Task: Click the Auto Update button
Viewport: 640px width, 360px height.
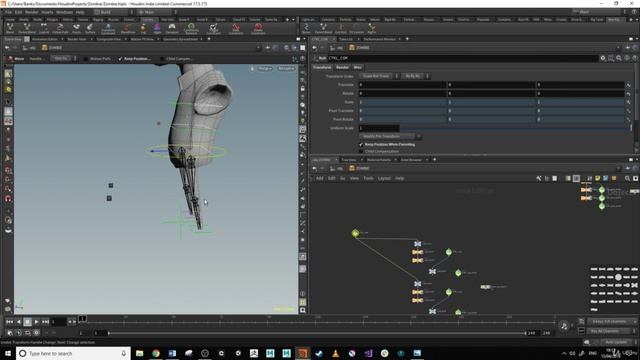Action: coord(616,342)
